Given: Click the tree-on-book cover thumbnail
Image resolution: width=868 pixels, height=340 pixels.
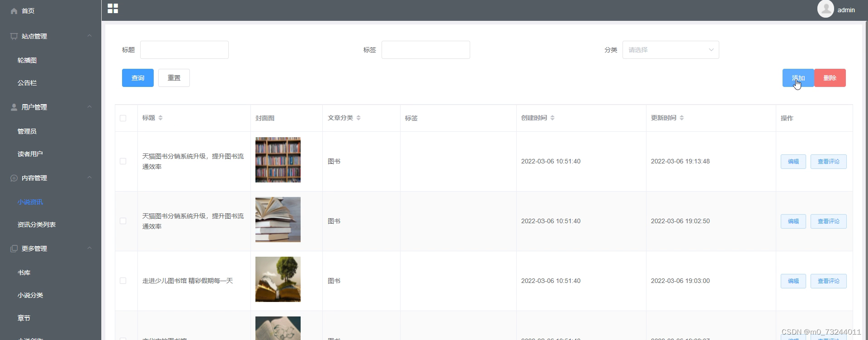Looking at the screenshot, I should coord(278,279).
